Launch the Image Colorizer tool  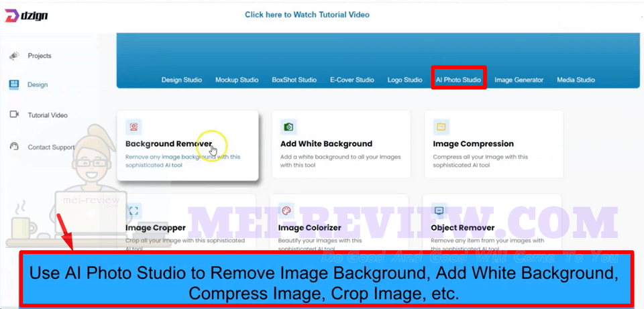339,223
